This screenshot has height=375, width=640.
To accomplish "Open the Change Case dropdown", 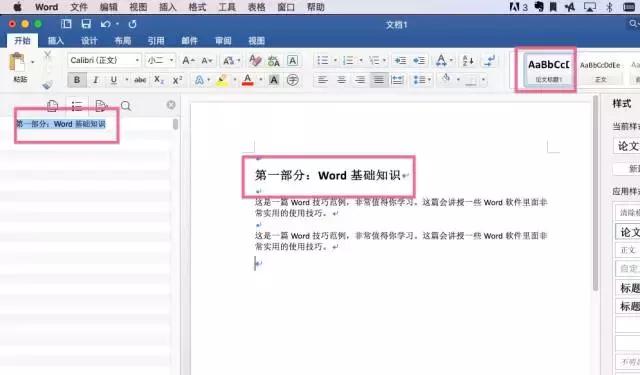I will click(x=231, y=61).
